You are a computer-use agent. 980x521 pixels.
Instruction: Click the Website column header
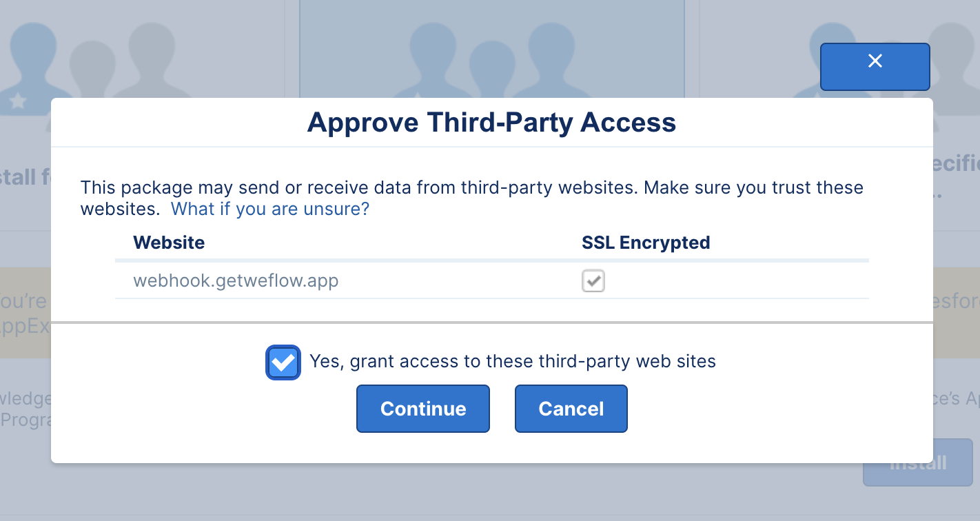pyautogui.click(x=169, y=243)
